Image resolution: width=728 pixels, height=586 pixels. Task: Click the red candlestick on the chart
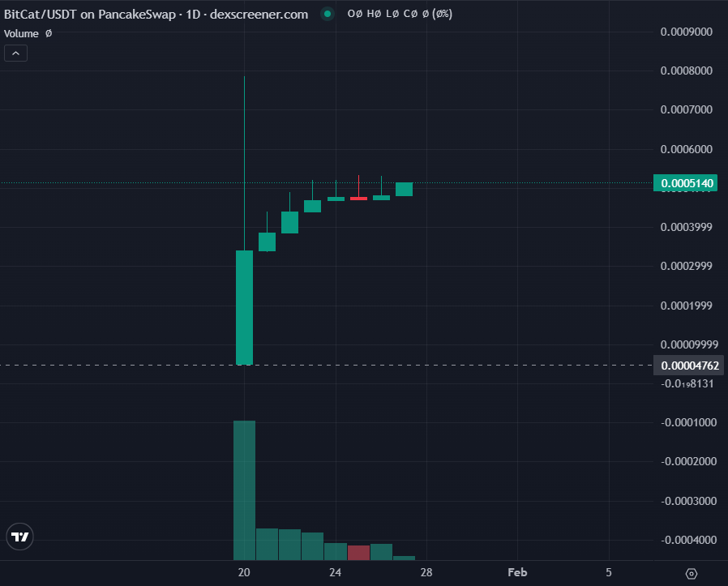tap(358, 199)
